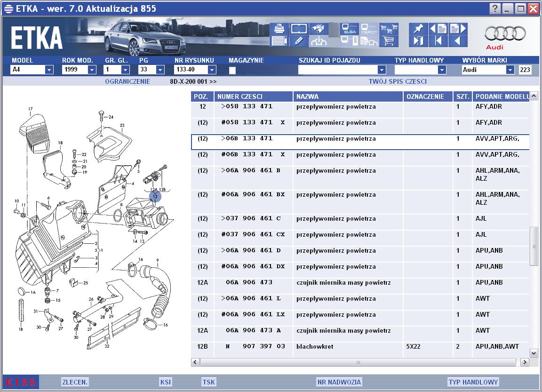Click the ZLECEN. button in the status bar

75,382
